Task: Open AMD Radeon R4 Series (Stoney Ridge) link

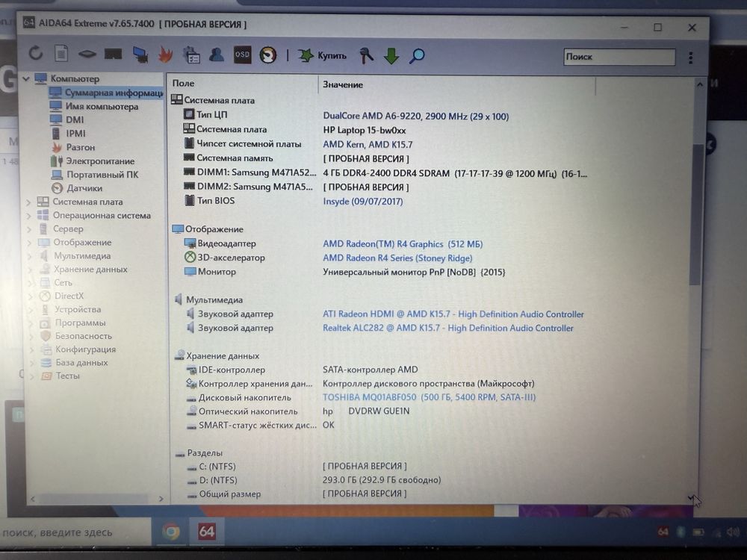Action: (x=397, y=258)
